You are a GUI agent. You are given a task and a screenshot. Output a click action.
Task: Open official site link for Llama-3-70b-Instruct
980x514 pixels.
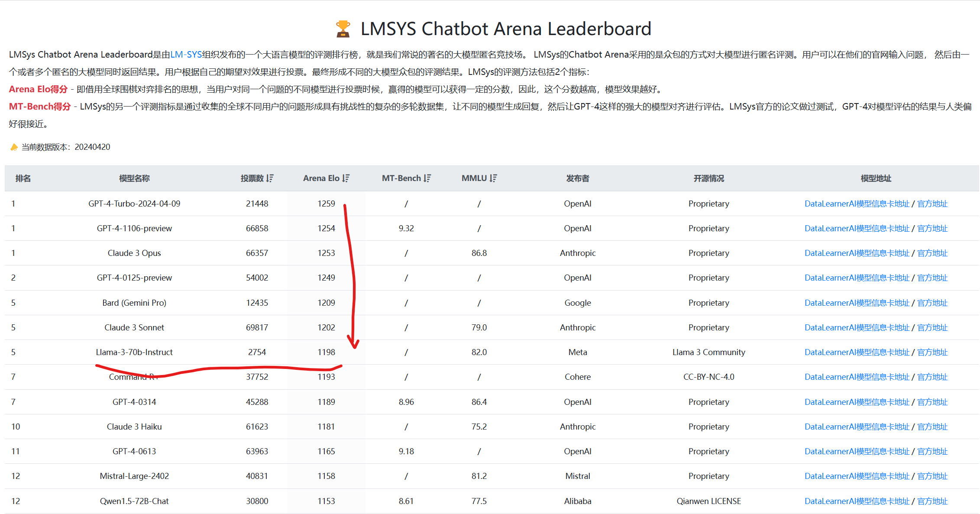coord(932,352)
